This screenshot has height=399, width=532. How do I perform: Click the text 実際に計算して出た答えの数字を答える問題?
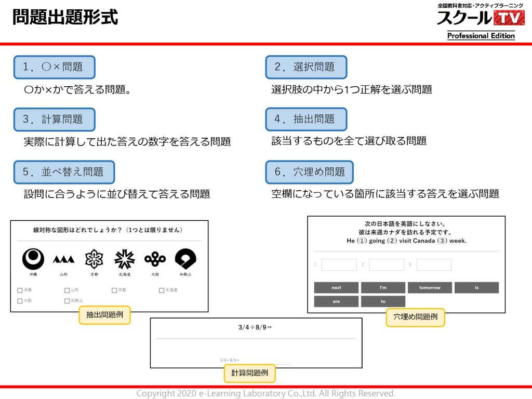pos(127,141)
